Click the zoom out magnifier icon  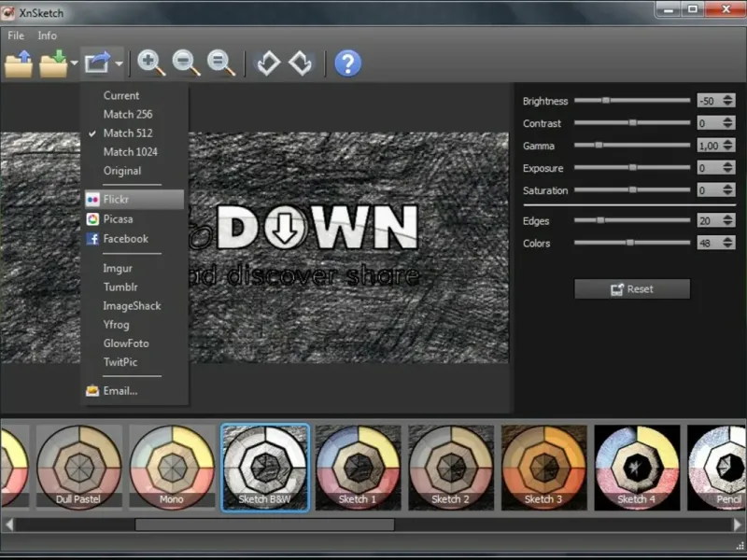[186, 63]
